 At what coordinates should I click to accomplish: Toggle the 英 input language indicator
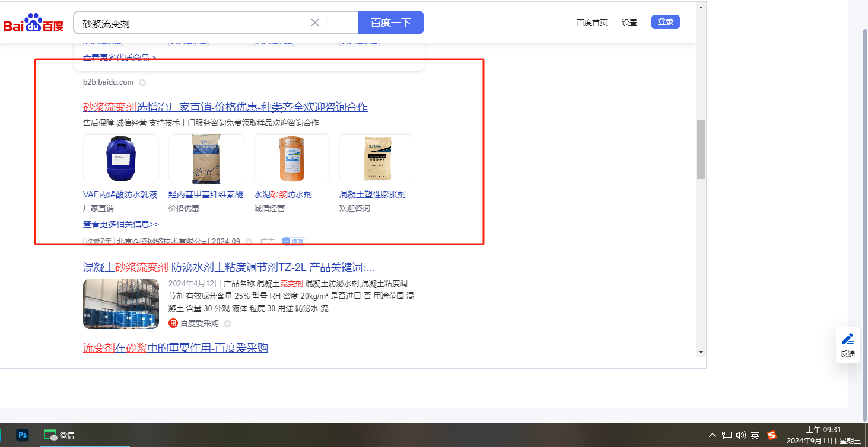point(755,435)
